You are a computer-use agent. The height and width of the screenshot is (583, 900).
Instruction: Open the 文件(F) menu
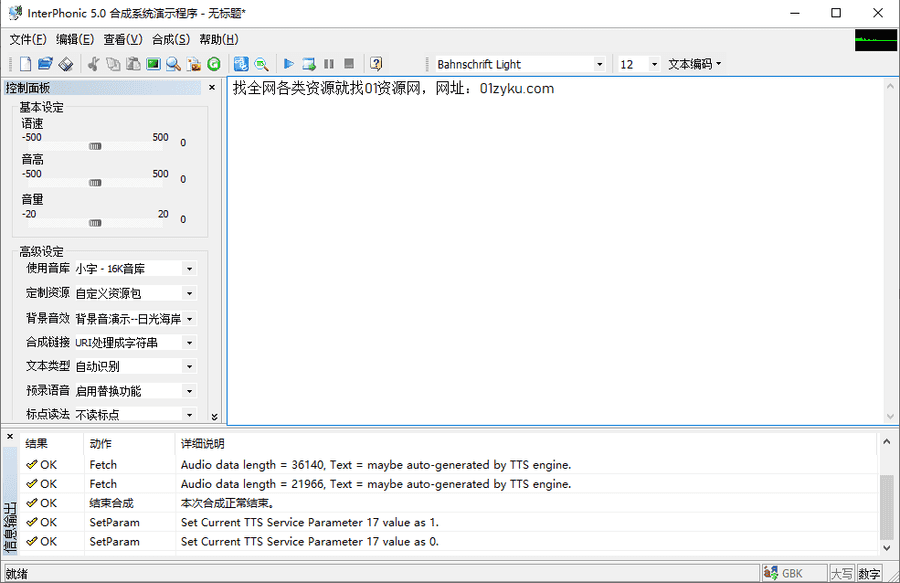tap(28, 39)
